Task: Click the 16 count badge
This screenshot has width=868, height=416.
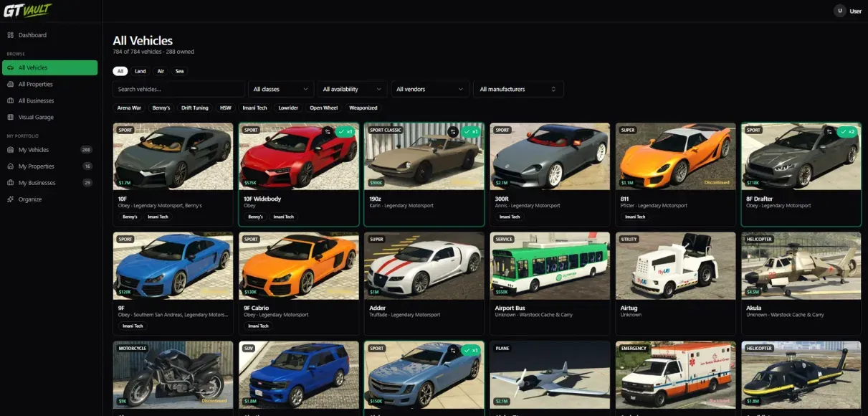Action: pyautogui.click(x=87, y=166)
